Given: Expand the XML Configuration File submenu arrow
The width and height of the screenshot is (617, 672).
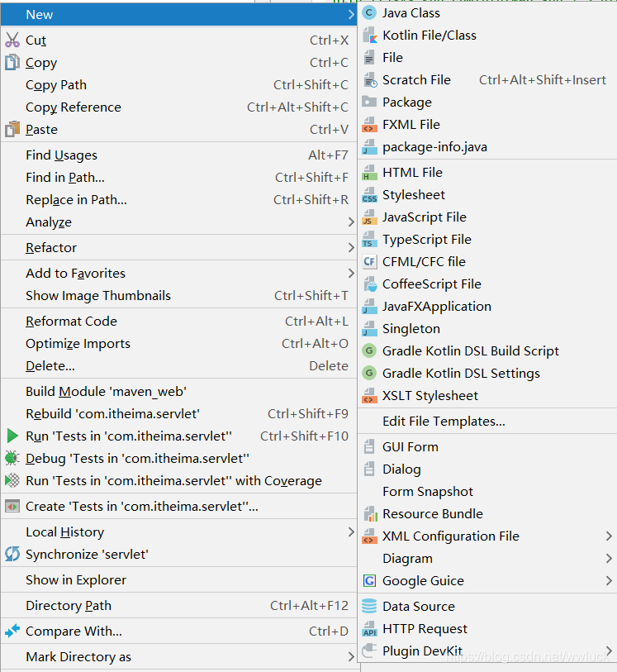Looking at the screenshot, I should click(609, 536).
